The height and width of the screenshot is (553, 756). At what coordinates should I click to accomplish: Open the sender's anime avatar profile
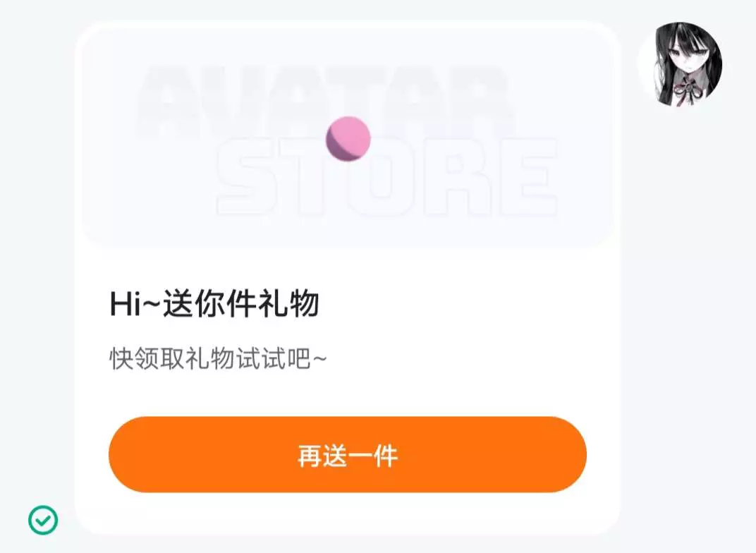(x=681, y=63)
